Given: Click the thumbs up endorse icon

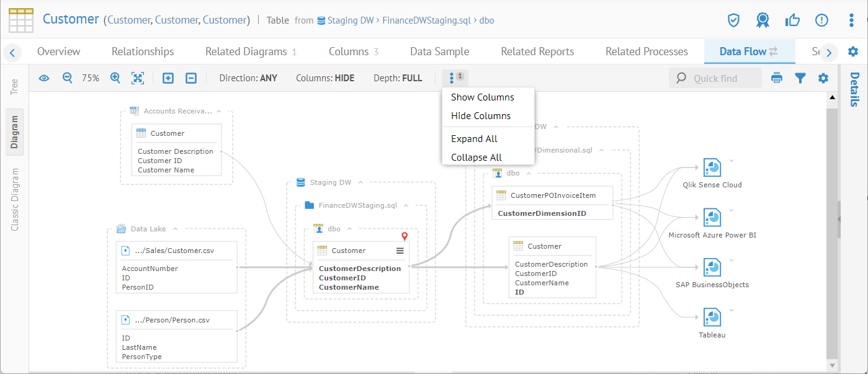Looking at the screenshot, I should click(792, 20).
